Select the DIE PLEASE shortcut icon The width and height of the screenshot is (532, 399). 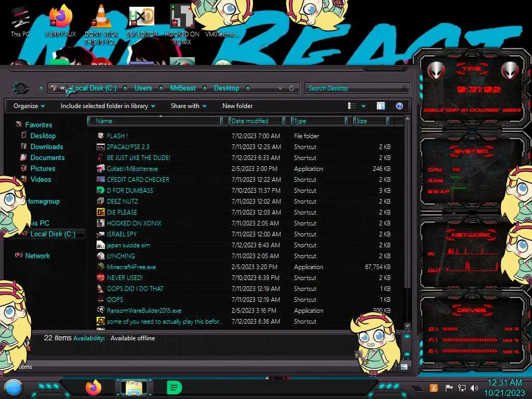[x=100, y=212]
